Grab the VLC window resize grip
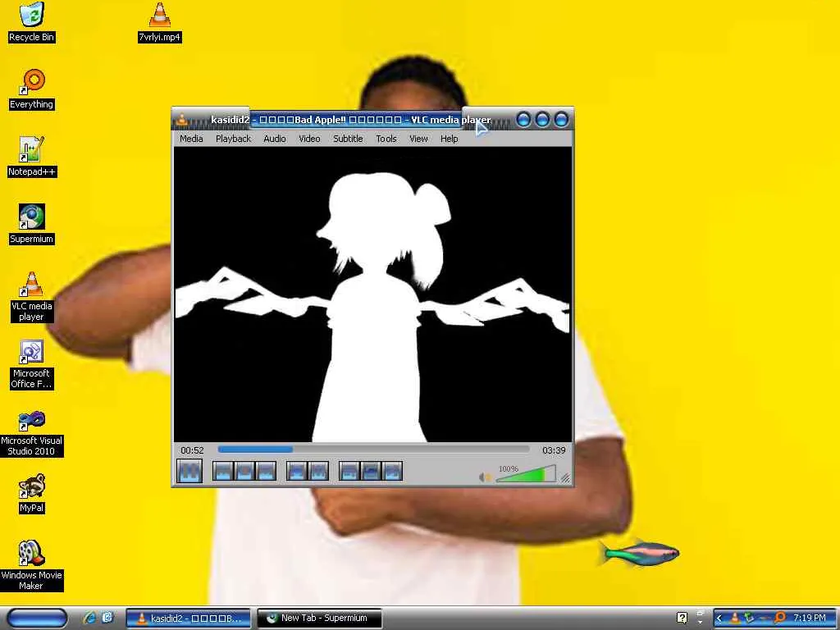This screenshot has width=840, height=630. click(x=565, y=478)
